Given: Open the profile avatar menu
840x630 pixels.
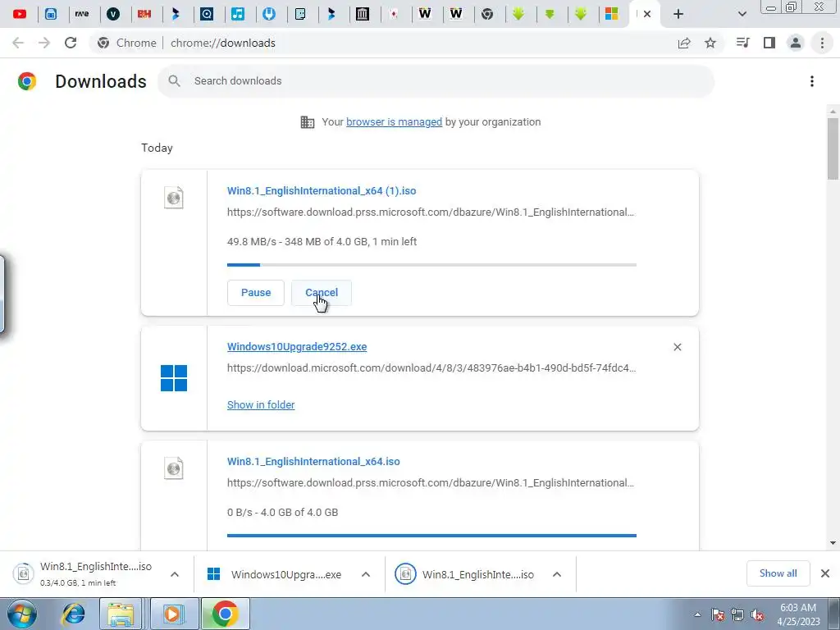Looking at the screenshot, I should coord(796,43).
